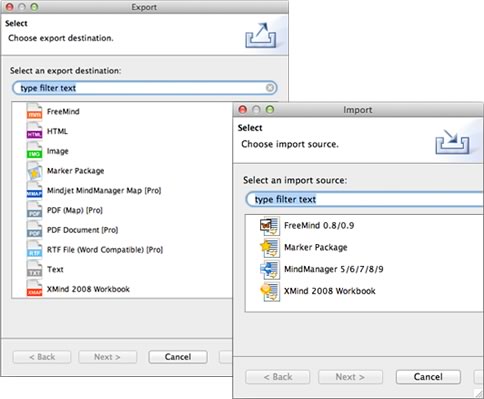The width and height of the screenshot is (484, 399).
Task: Pick RTF File (Word Compatible) [Pro]
Action: pyautogui.click(x=105, y=250)
